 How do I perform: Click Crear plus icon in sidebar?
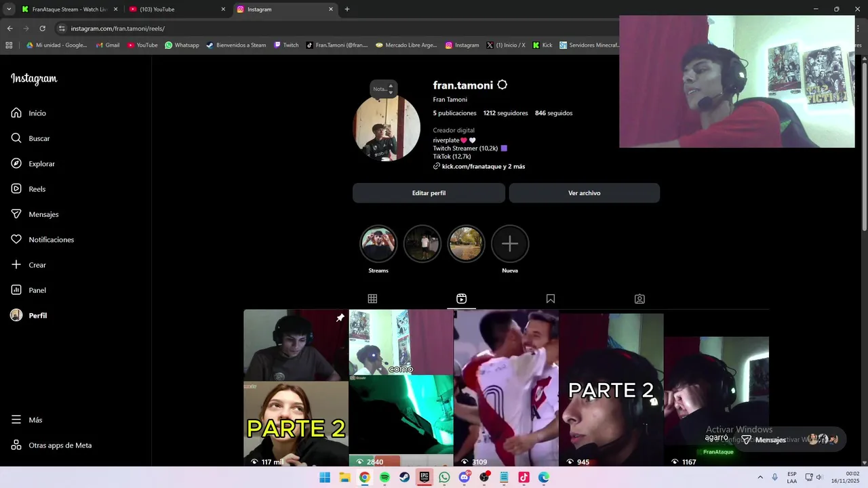coord(16,265)
